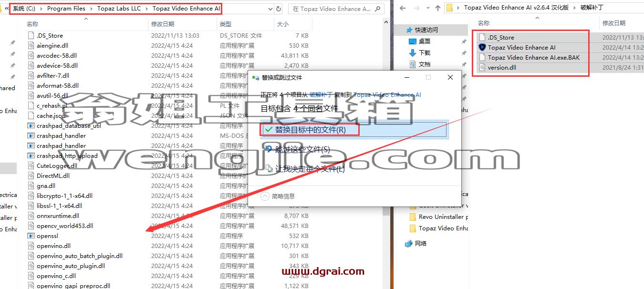This screenshot has width=644, height=289.
Task: Sort files by the 修改日期 column header
Action: 163,24
